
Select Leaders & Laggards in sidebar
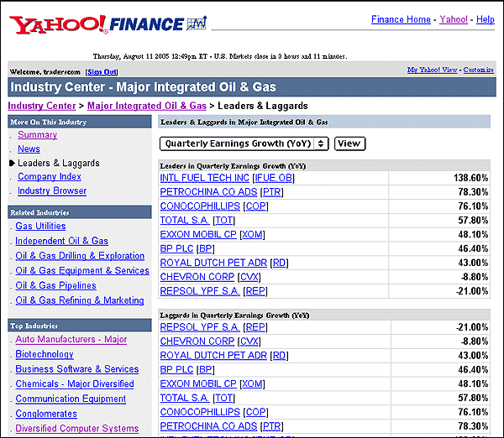tap(59, 163)
